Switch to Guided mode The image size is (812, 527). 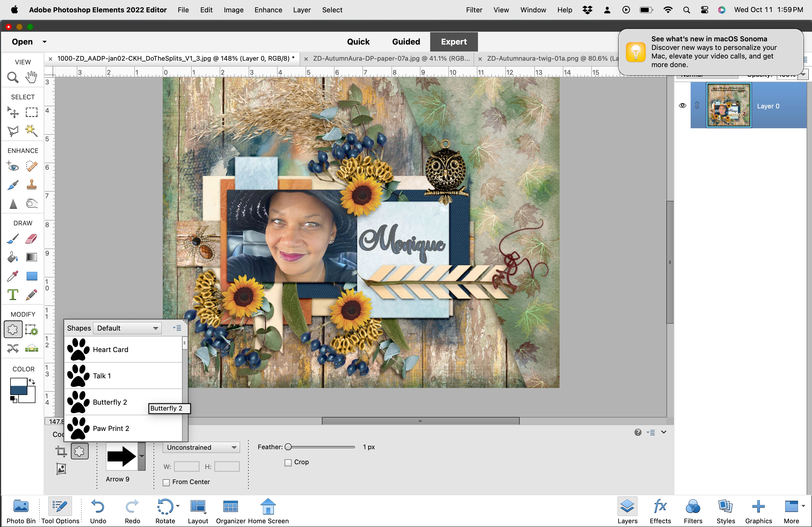pos(406,42)
